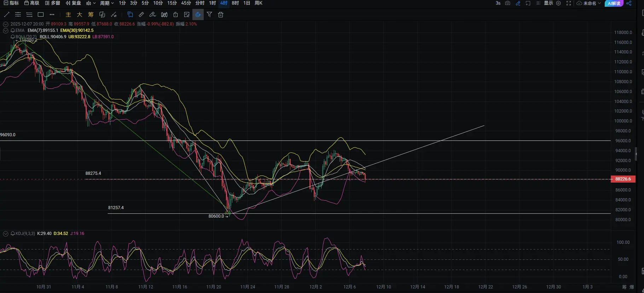Click the 大 large-order indicator button

coord(80,15)
